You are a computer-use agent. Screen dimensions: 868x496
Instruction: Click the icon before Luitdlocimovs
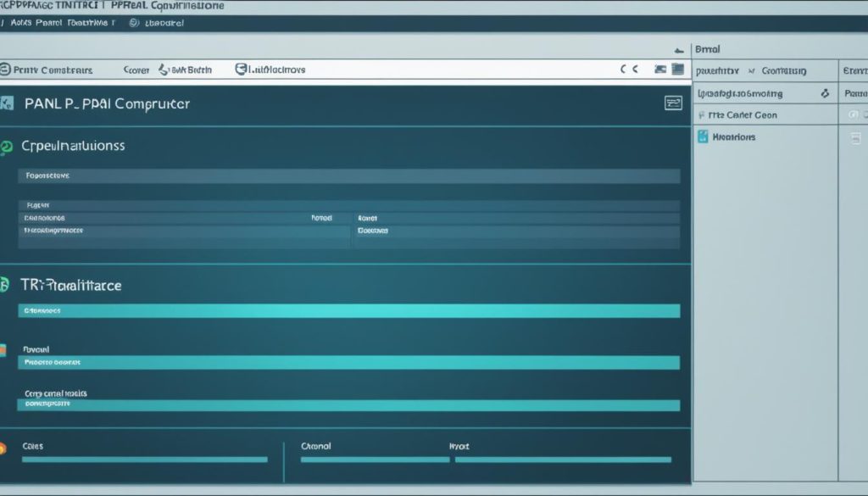[x=240, y=70]
